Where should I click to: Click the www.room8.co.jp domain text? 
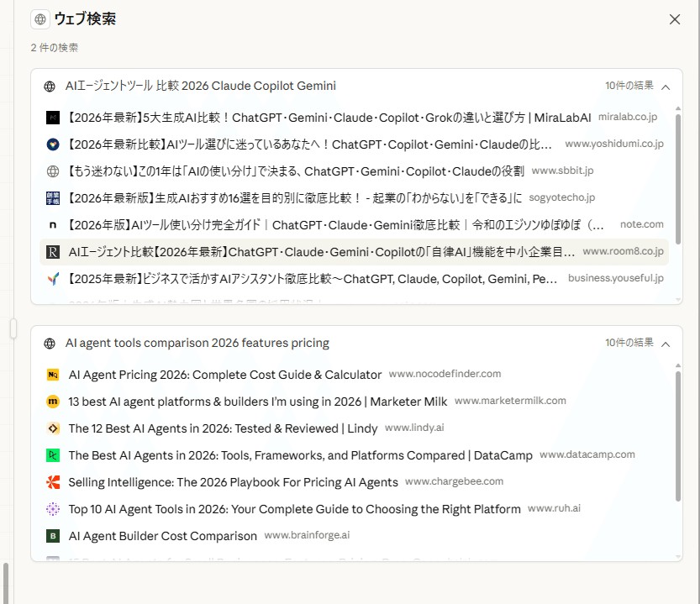pyautogui.click(x=624, y=251)
